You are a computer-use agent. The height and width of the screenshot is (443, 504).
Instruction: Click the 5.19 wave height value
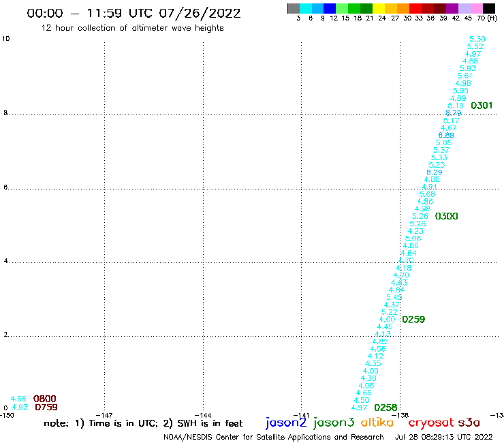(456, 106)
